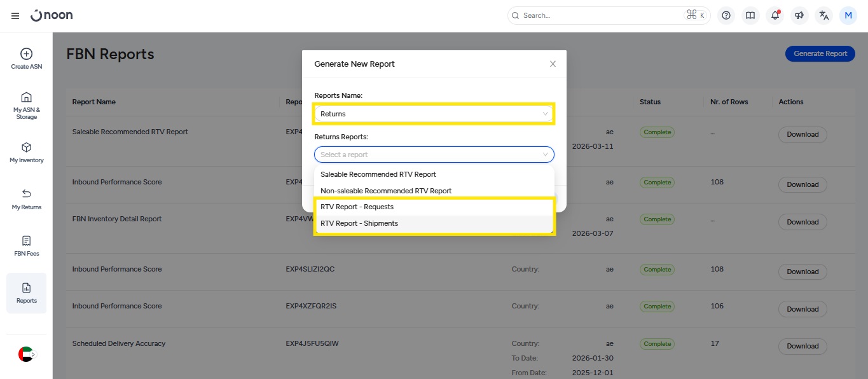
Task: Go to My Returns sidebar icon
Action: (27, 194)
